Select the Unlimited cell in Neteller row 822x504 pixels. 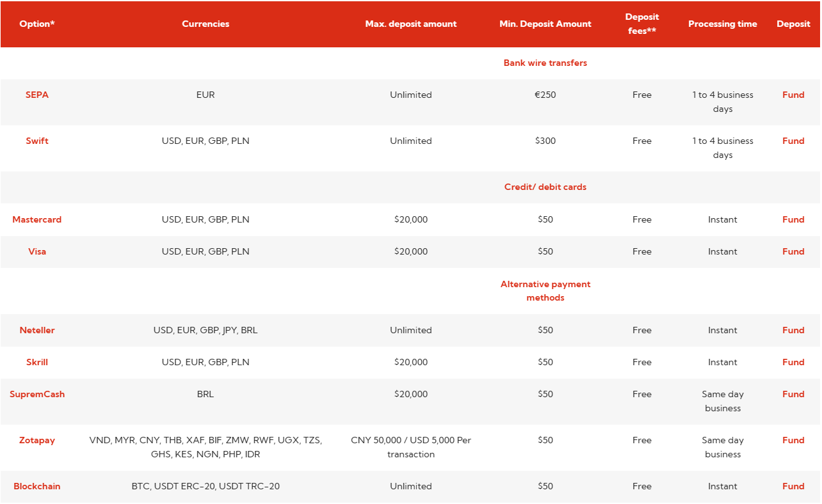click(411, 330)
